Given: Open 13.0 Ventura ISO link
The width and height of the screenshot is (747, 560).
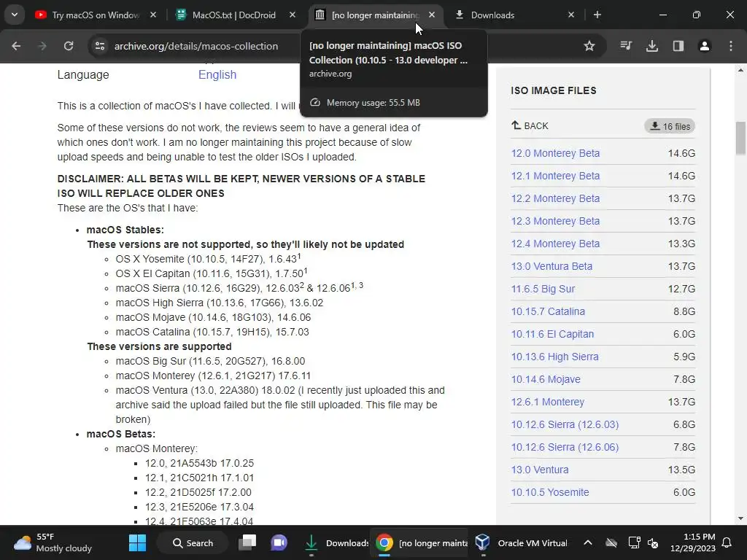Looking at the screenshot, I should pos(540,470).
